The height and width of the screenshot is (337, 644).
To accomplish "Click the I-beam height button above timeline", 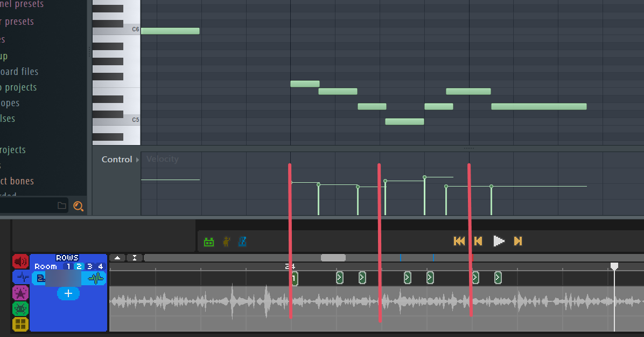I will click(x=134, y=258).
